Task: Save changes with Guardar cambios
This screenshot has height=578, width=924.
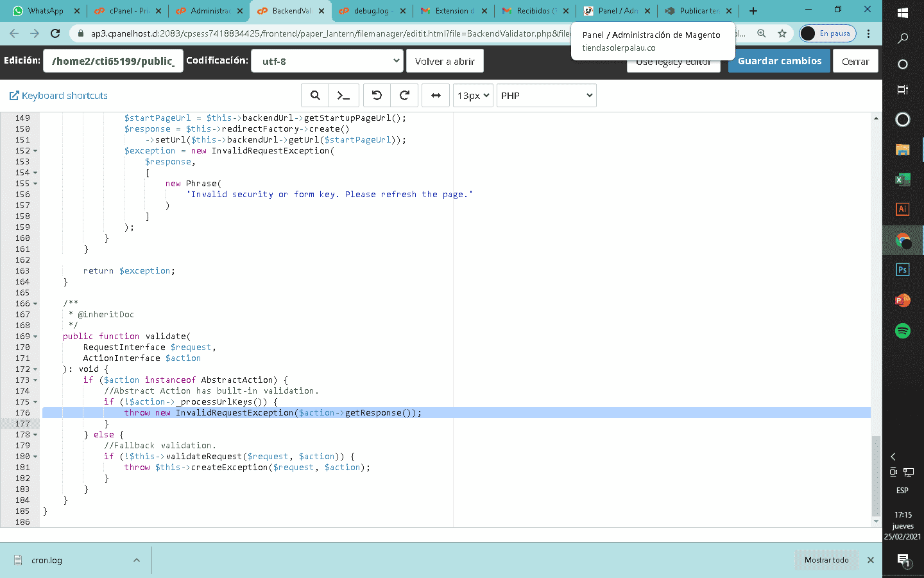Action: click(x=779, y=60)
